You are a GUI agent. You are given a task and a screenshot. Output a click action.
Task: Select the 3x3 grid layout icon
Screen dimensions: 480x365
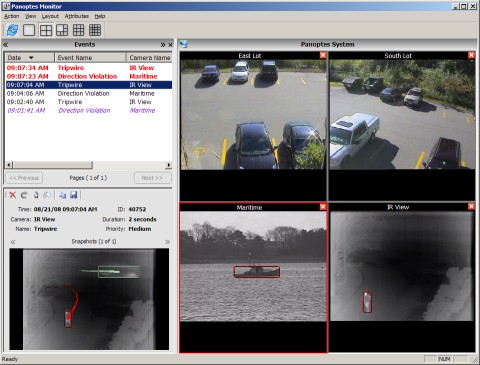[78, 30]
